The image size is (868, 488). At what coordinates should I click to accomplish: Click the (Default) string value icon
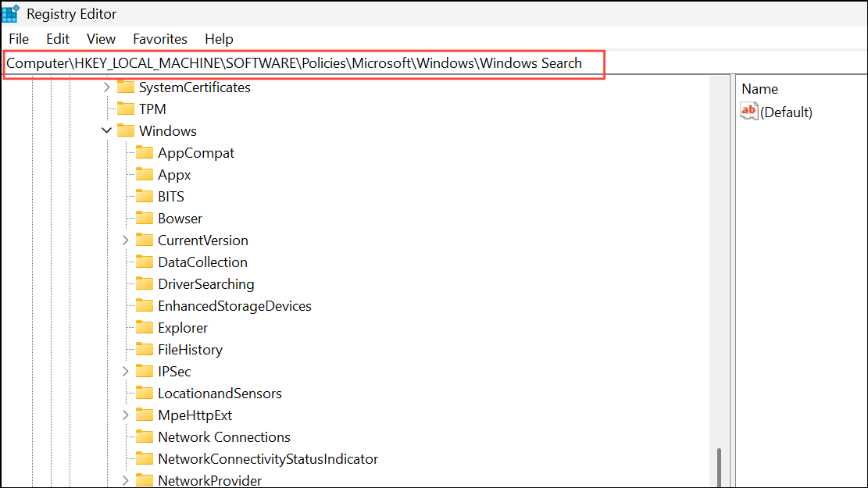748,112
